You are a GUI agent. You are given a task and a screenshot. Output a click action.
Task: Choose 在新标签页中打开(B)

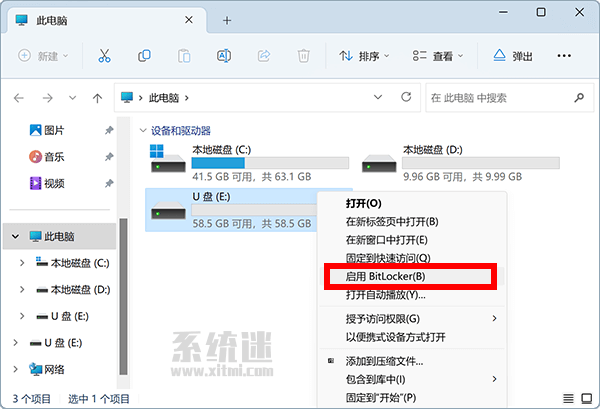point(411,222)
